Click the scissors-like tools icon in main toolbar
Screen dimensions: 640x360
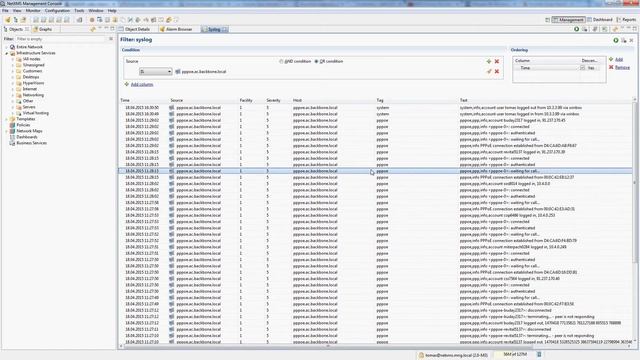[x=130, y=20]
